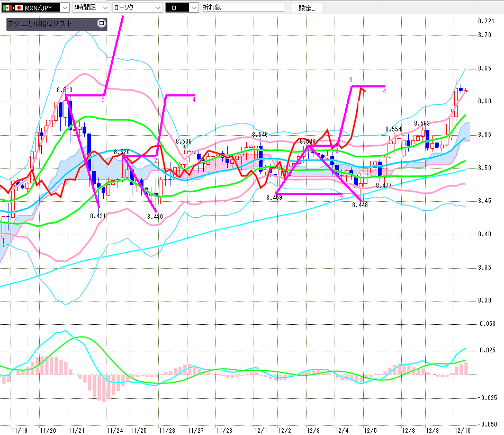Image resolution: width=504 pixels, height=435 pixels.
Task: Click the Mexican flag icon
Action: [x=7, y=7]
